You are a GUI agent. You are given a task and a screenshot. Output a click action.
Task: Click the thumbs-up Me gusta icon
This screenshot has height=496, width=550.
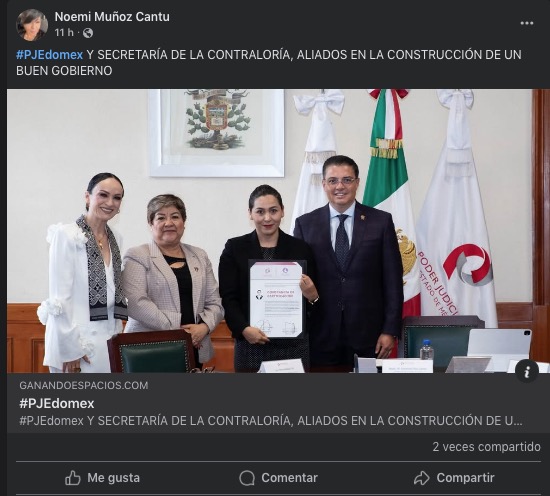73,478
